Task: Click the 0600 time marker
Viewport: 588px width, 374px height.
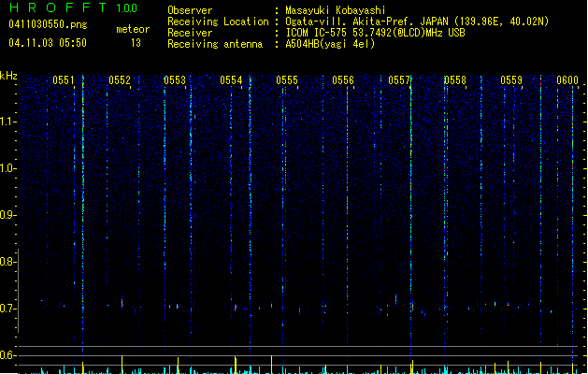Action: click(567, 80)
